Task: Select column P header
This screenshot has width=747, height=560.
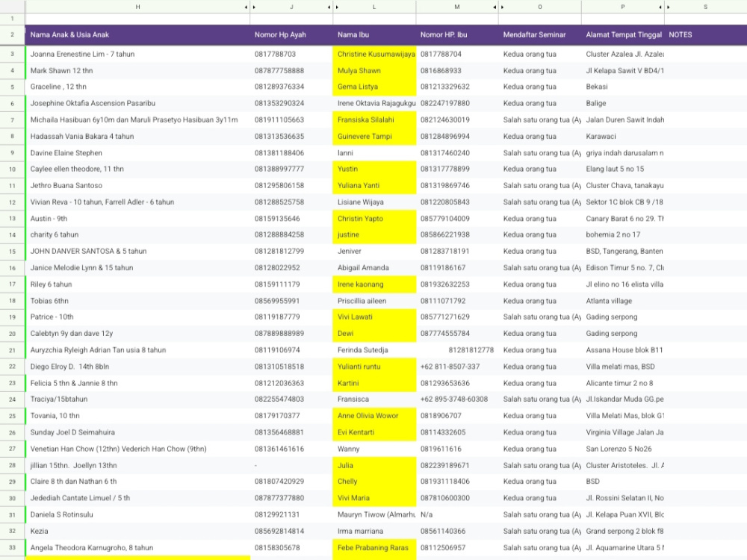Action: pyautogui.click(x=623, y=7)
